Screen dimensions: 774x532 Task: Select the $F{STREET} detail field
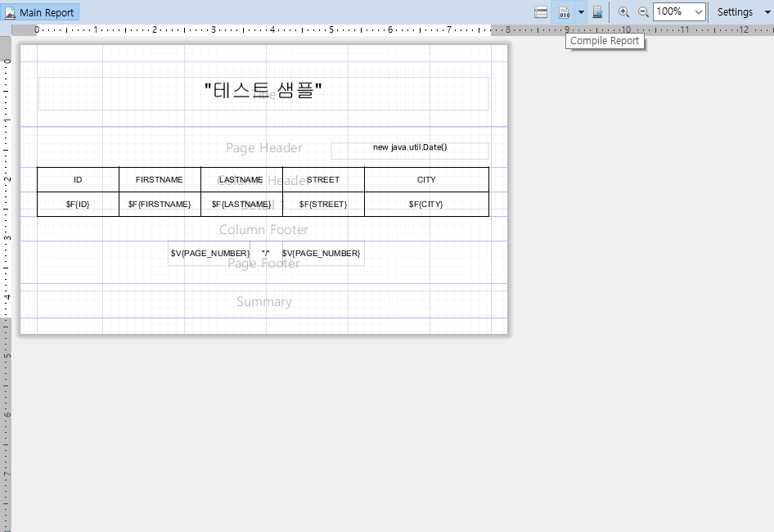coord(323,204)
